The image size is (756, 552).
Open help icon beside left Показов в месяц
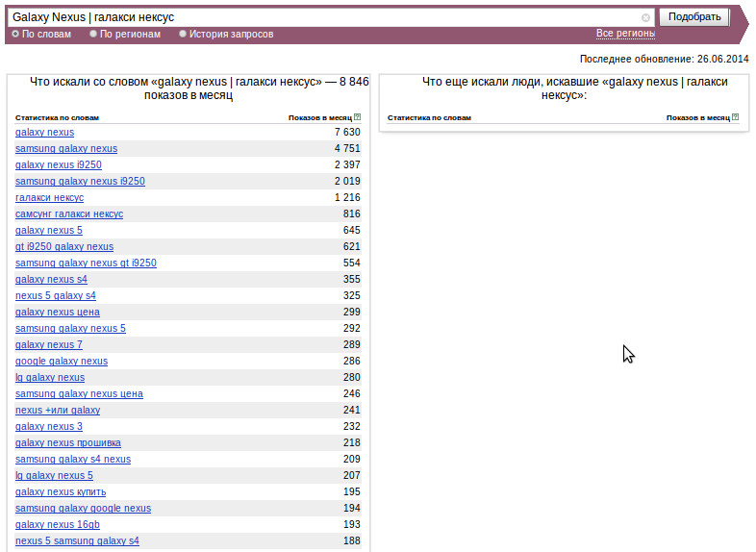coord(357,117)
